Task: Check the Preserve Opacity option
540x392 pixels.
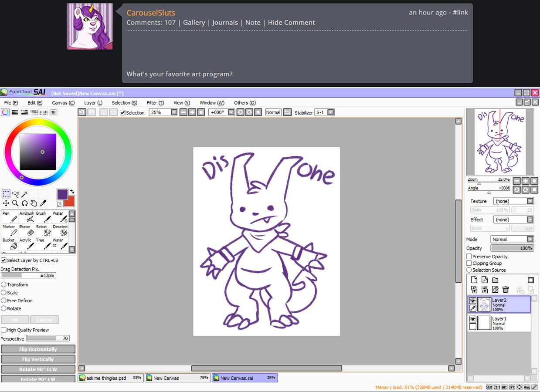Action: point(469,257)
